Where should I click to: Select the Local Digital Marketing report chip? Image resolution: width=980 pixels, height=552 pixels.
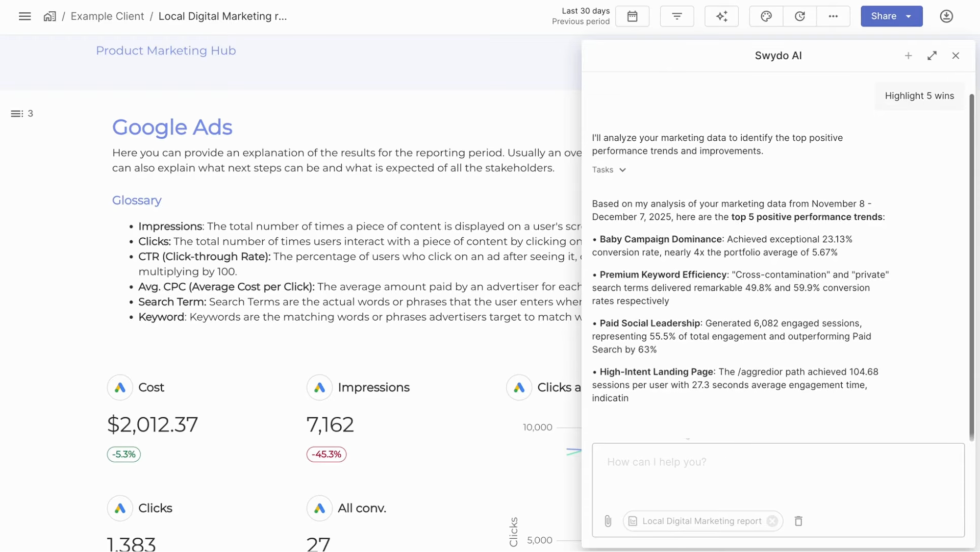(x=702, y=521)
